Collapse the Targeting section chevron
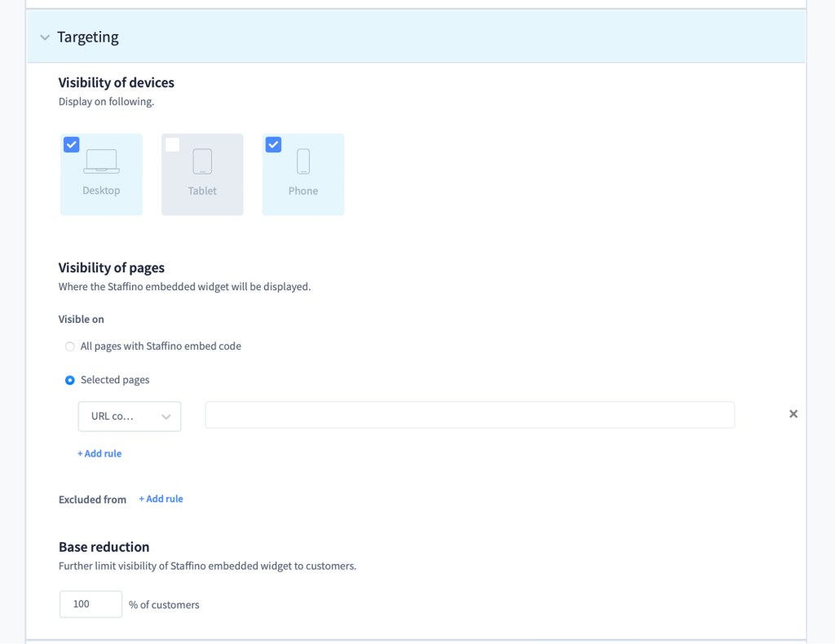Viewport: 835px width, 644px height. (45, 37)
